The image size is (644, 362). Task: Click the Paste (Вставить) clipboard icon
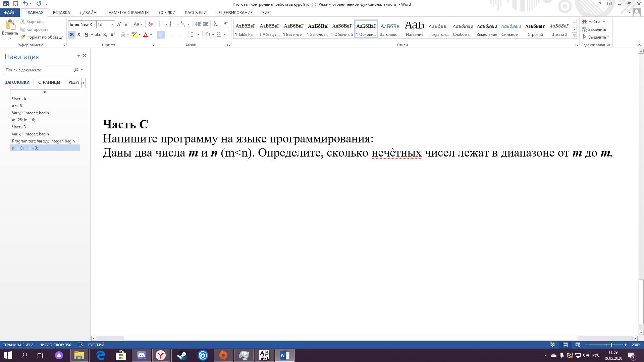pyautogui.click(x=10, y=25)
